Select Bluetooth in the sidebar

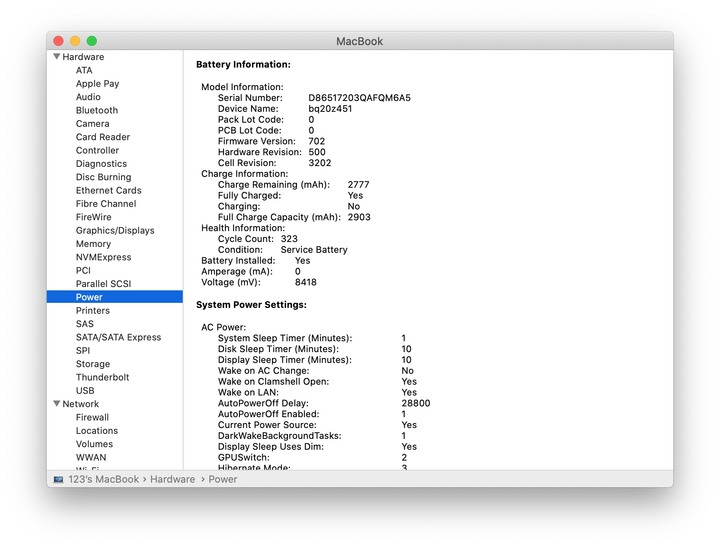(97, 110)
